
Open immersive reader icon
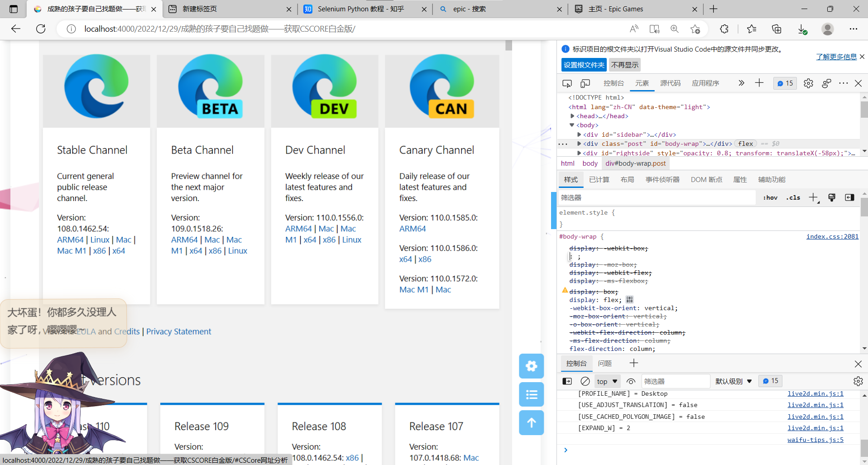654,29
